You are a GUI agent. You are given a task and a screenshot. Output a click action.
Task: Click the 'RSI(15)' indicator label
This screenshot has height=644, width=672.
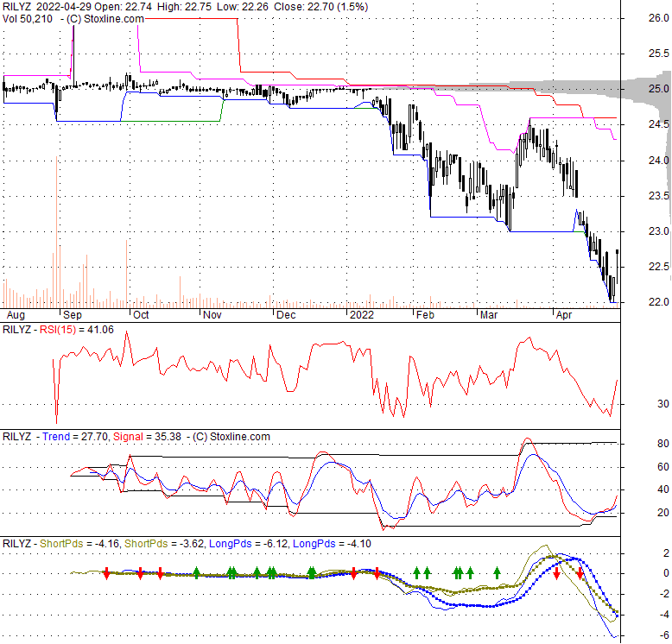coord(57,330)
